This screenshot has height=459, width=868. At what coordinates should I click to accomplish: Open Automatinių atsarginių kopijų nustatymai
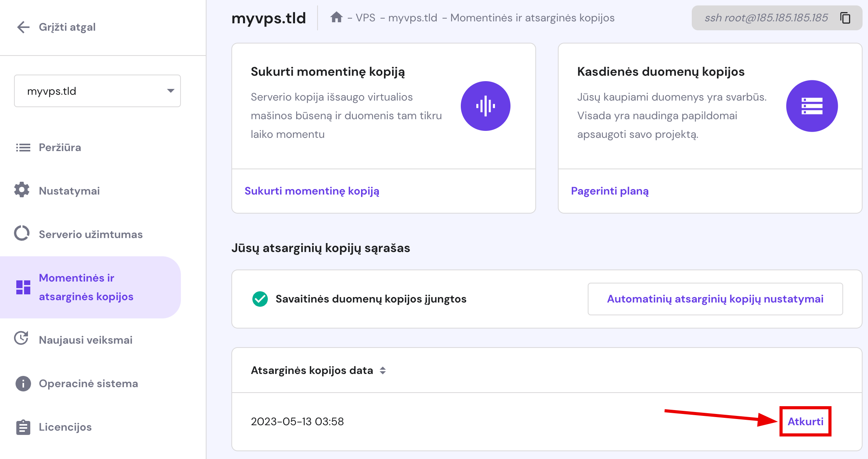click(x=715, y=299)
